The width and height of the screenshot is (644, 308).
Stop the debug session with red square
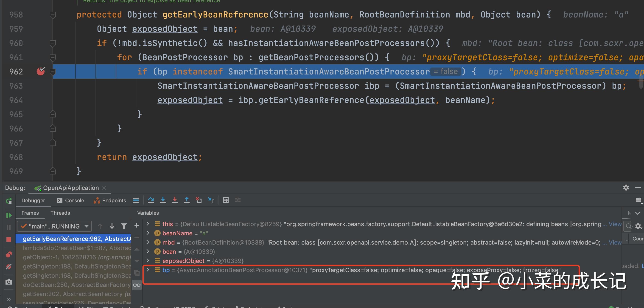(9, 239)
